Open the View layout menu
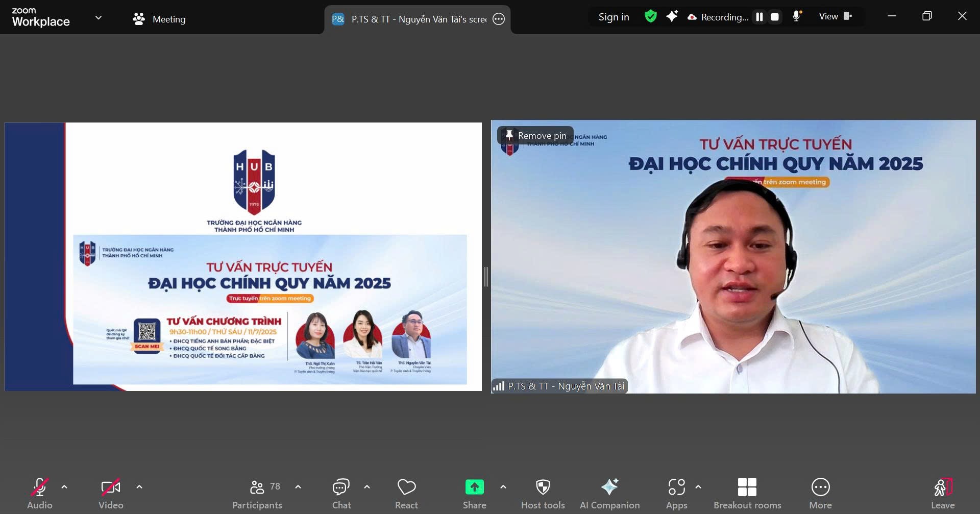This screenshot has height=514, width=980. [x=836, y=16]
